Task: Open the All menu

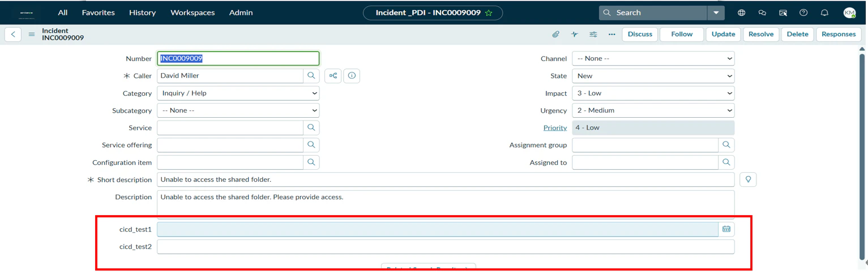Action: [63, 12]
